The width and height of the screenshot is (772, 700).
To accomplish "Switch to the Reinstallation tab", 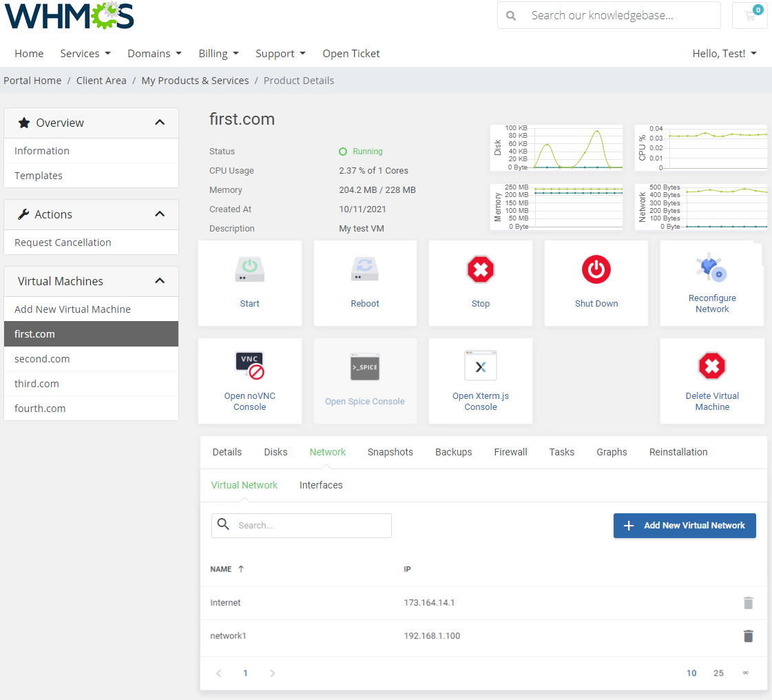I will click(678, 452).
